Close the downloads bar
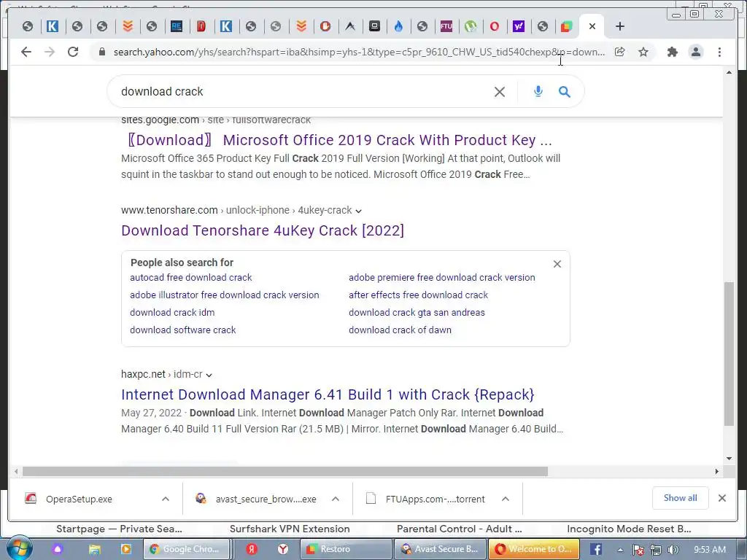 [x=721, y=498]
